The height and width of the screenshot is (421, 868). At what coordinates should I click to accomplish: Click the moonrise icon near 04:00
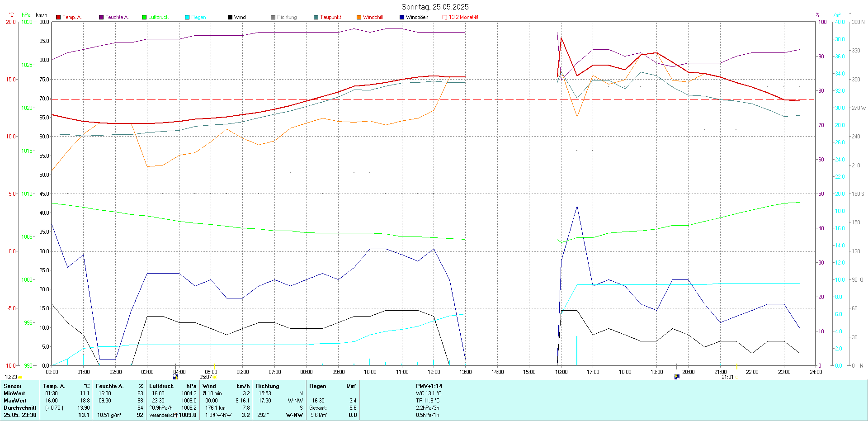[176, 377]
